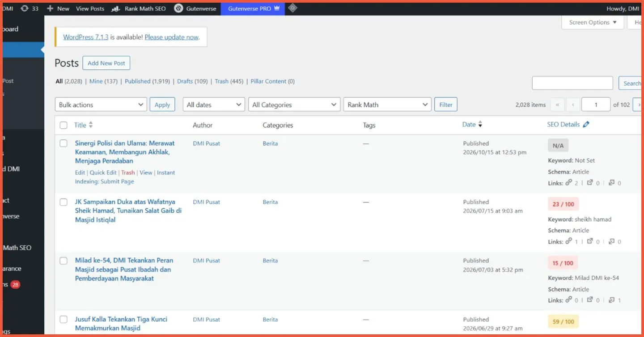This screenshot has width=644, height=337.
Task: Click the 23 / 100 SEO score badge
Action: (563, 204)
